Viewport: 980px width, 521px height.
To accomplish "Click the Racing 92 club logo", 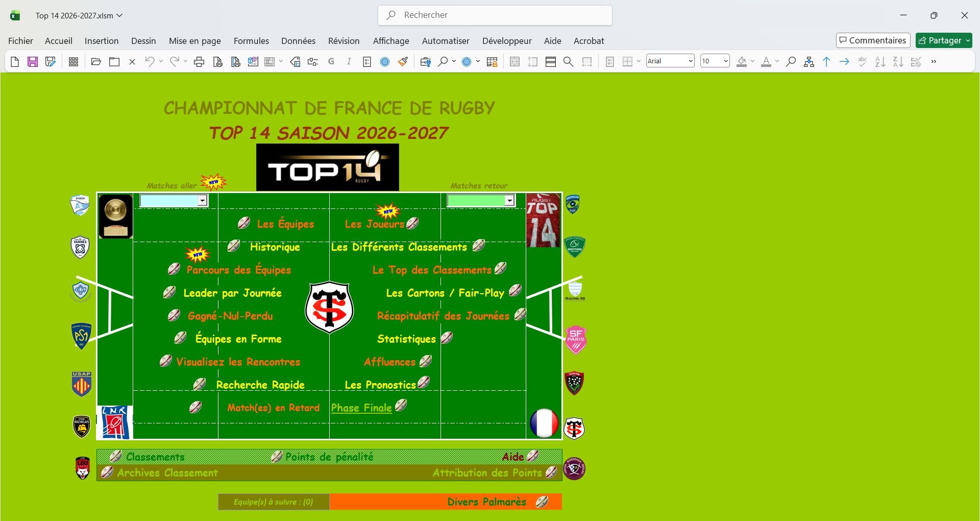I will [575, 291].
